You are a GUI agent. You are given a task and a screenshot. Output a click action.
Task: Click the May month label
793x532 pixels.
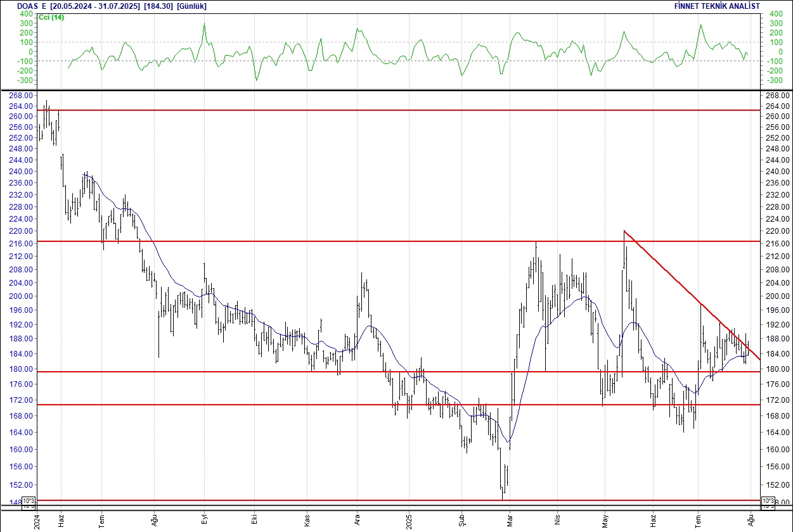coord(605,521)
